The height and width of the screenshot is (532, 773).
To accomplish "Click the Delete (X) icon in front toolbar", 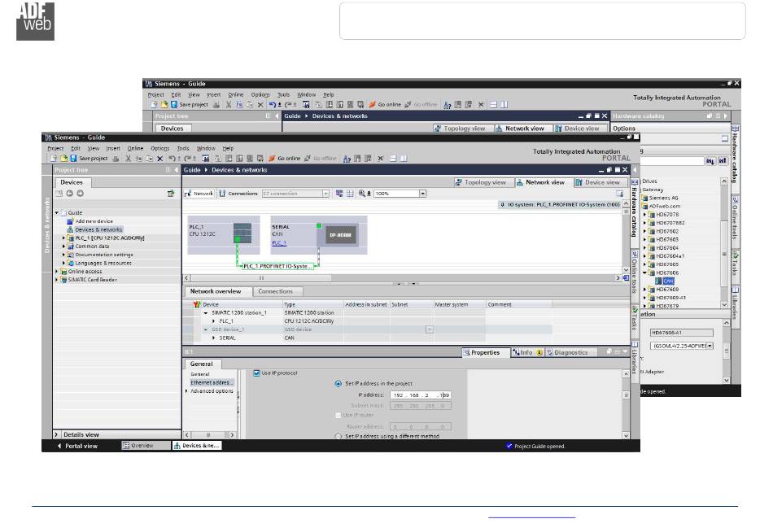I will click(x=159, y=159).
